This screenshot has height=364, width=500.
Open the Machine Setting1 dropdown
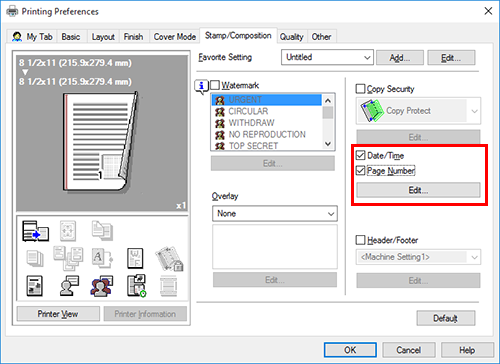coord(418,257)
